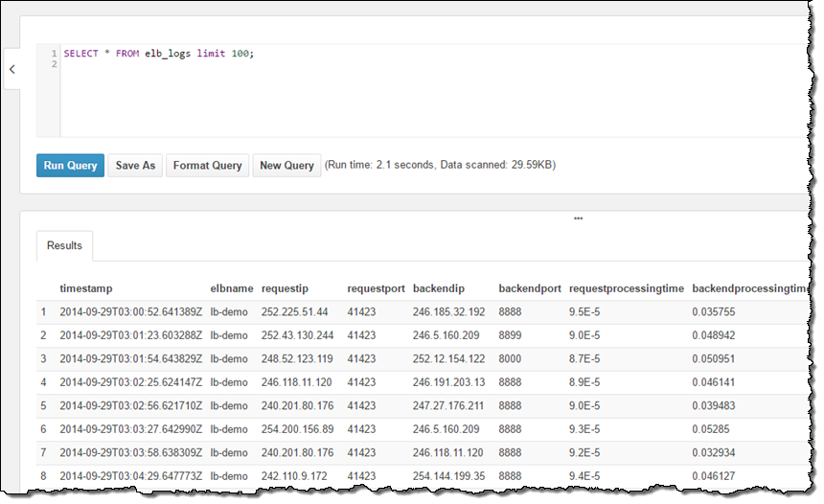Select the elbname column header
The width and height of the screenshot is (824, 504).
click(232, 287)
